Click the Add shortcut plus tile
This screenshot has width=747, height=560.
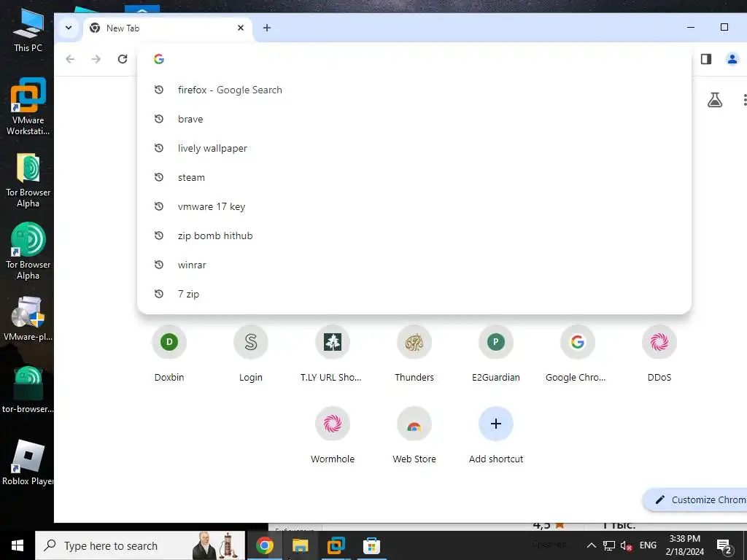495,435
